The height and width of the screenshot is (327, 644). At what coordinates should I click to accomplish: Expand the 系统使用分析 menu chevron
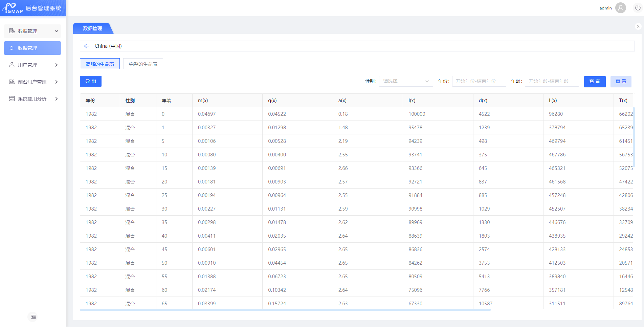(x=57, y=99)
